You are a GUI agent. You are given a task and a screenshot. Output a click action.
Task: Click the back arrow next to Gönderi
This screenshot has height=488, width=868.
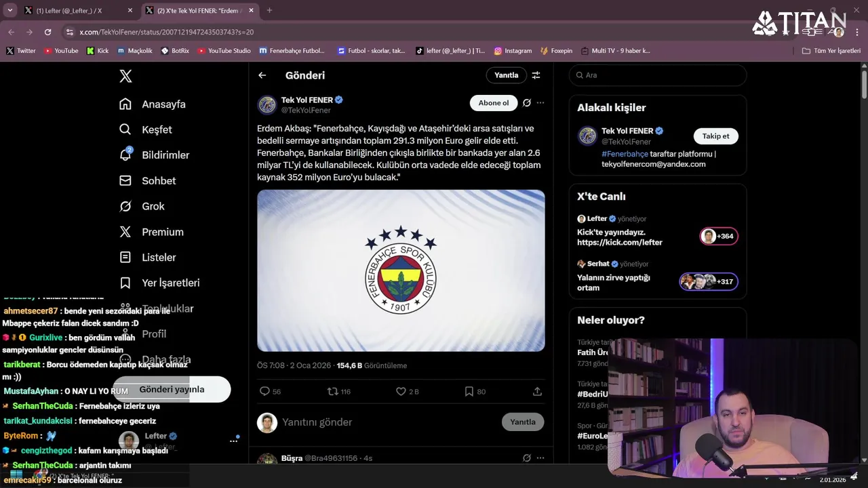coord(262,75)
